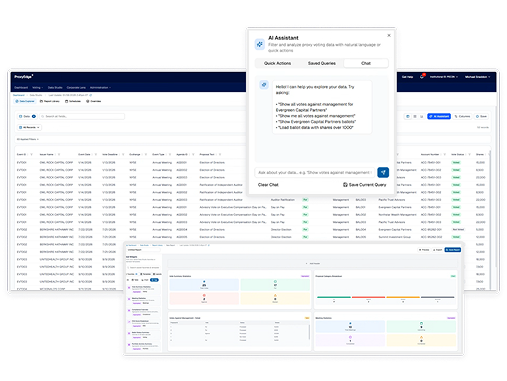Select Vote Summary Statistics widget in sidebar

(x=143, y=289)
